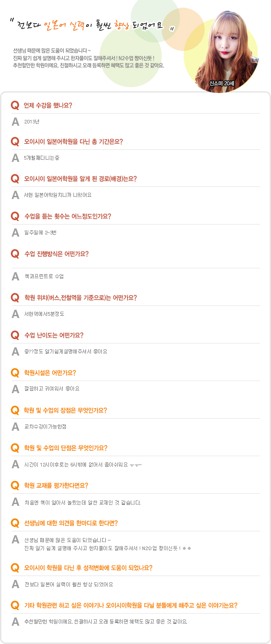Click the Q icon beside "수업 난이도는 어떤가요?"
The image size is (271, 644).
click(x=15, y=335)
